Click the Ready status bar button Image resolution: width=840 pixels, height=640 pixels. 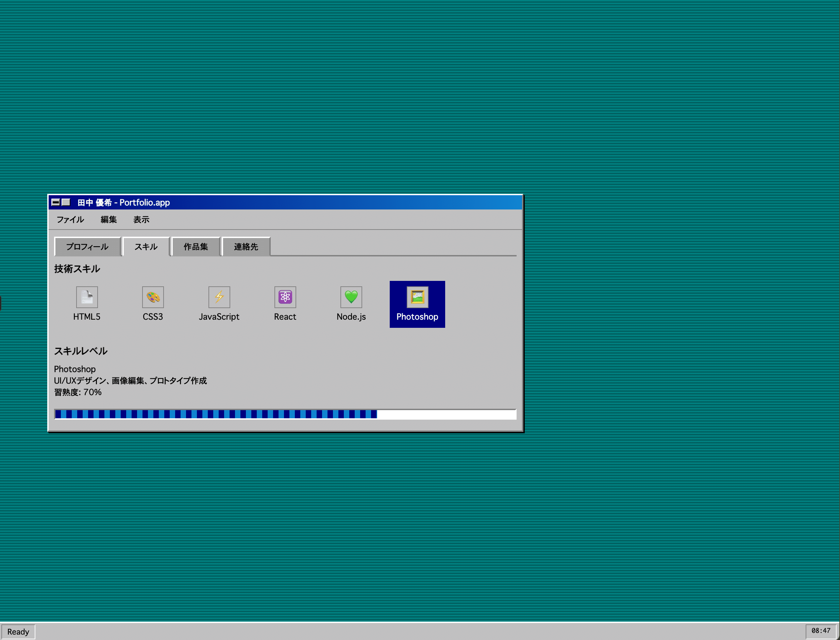pos(18,631)
